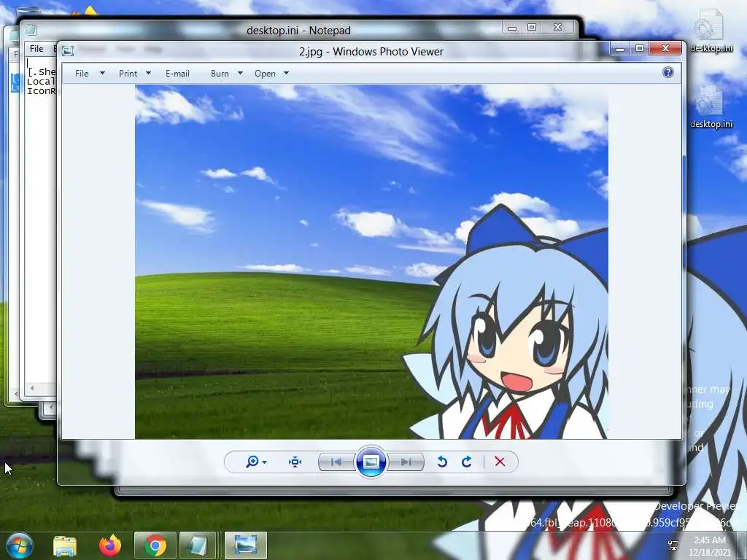Minimize the Windows Photo Viewer window
This screenshot has height=560, width=747.
click(x=620, y=49)
